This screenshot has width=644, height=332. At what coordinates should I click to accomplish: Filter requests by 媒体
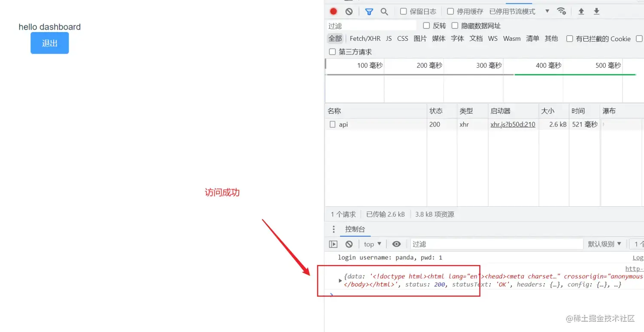(439, 39)
